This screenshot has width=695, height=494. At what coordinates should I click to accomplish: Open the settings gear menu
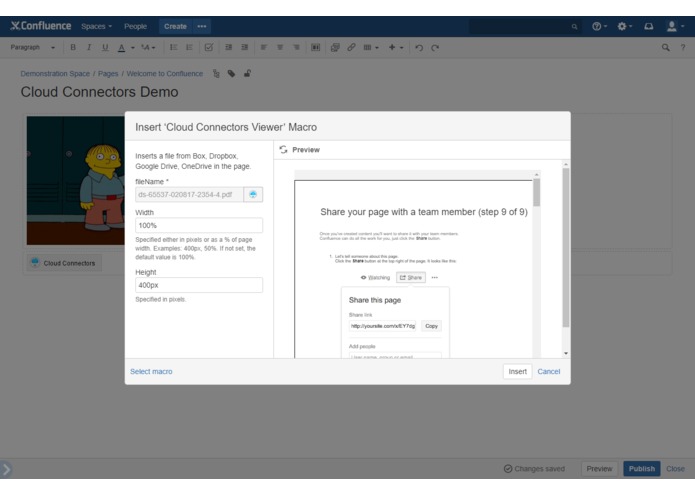point(625,27)
